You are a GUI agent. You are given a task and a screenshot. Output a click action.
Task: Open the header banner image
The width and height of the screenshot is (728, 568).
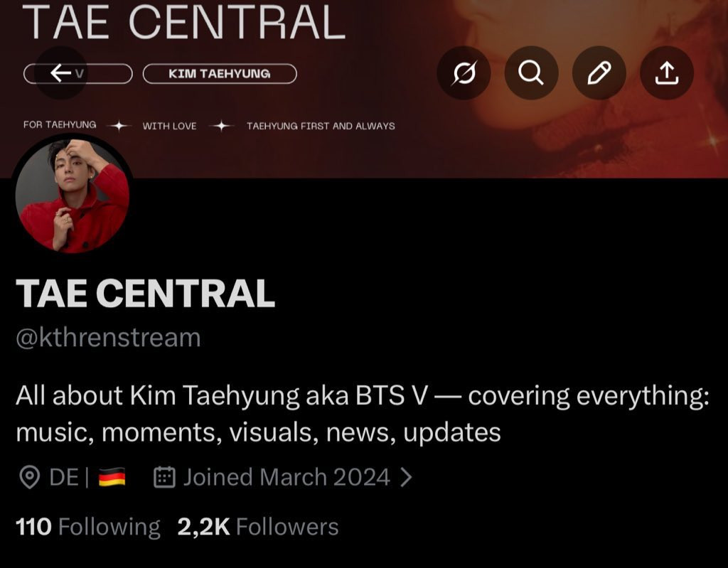[x=557, y=139]
